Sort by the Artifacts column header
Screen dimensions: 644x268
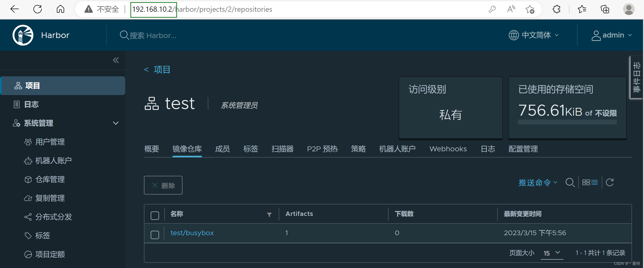click(299, 214)
